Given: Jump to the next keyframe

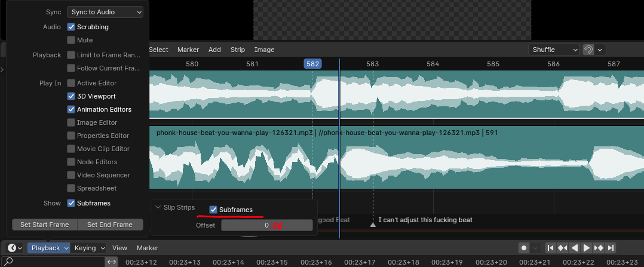Looking at the screenshot, I should tap(599, 248).
